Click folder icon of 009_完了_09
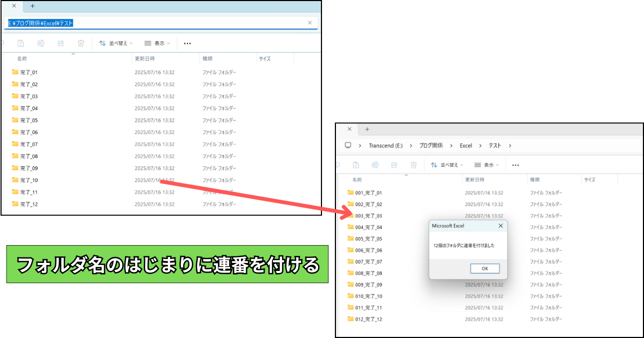 (x=350, y=284)
